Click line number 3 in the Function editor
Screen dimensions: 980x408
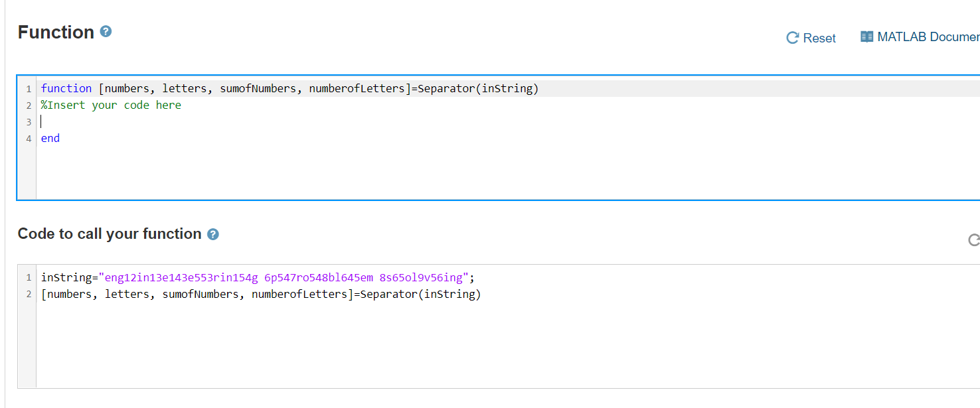coord(29,121)
